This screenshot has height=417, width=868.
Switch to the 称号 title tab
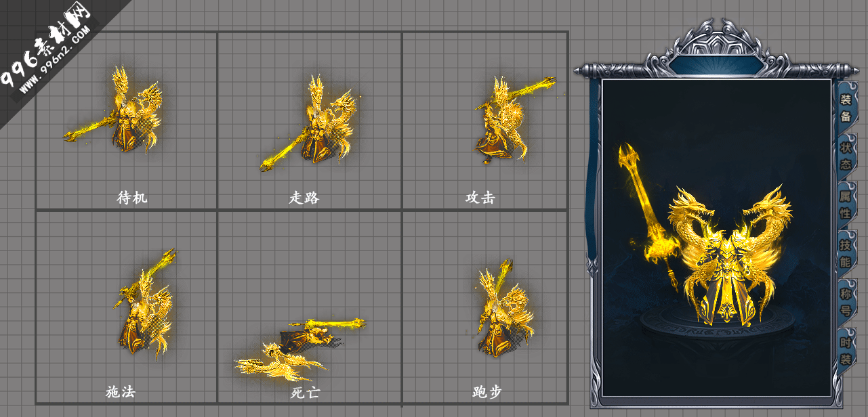click(x=846, y=302)
